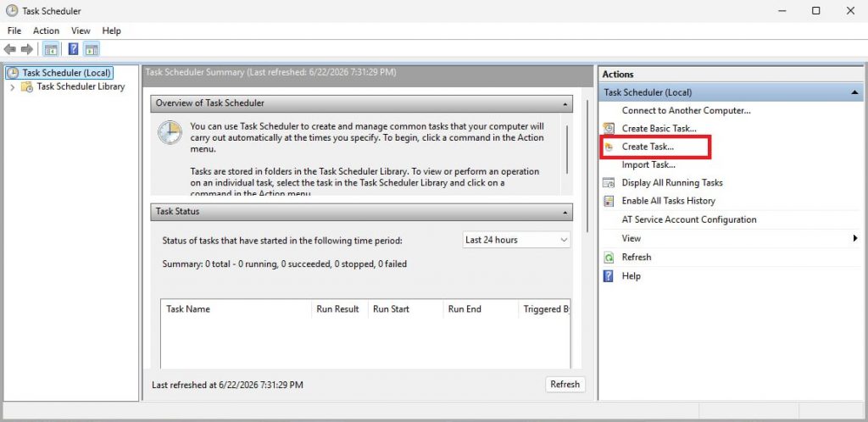The width and height of the screenshot is (868, 422).
Task: Click the View action in Actions pane
Action: coord(631,238)
